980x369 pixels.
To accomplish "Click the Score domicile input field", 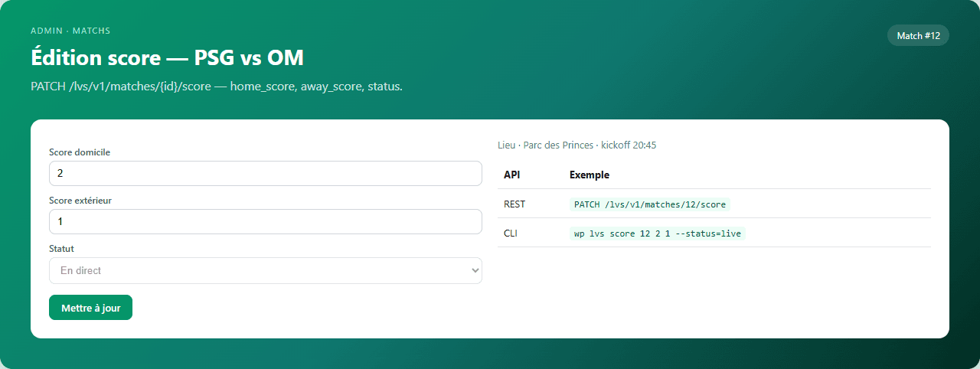I will click(266, 174).
